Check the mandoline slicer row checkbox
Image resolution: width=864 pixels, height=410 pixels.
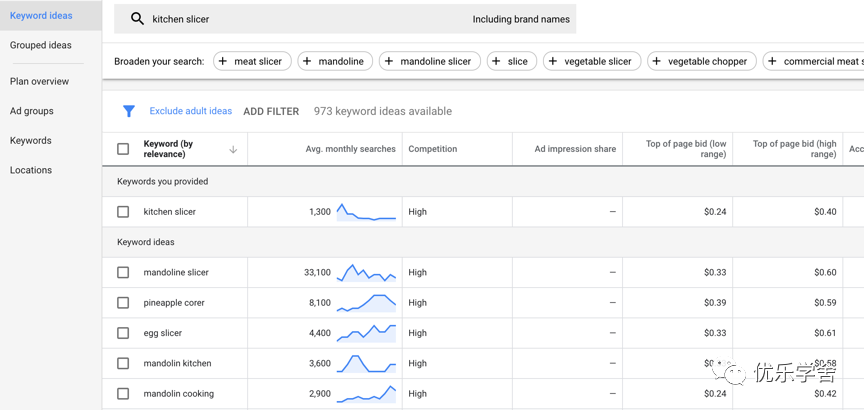pyautogui.click(x=123, y=272)
